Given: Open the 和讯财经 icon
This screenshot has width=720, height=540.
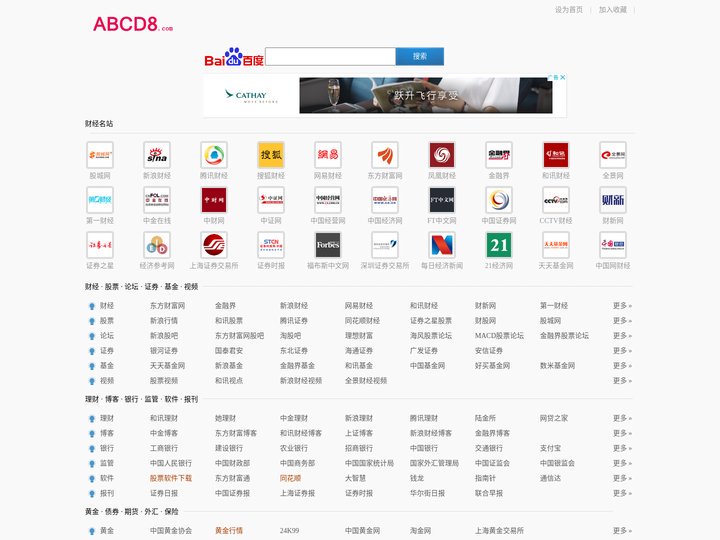Looking at the screenshot, I should coord(556,155).
